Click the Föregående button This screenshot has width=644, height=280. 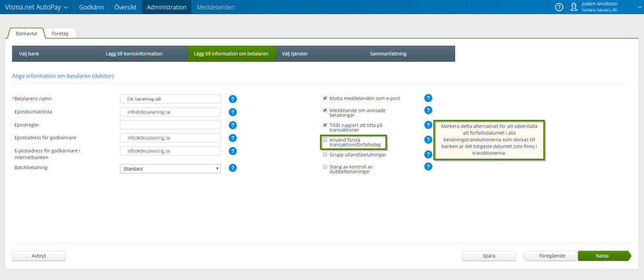click(x=549, y=255)
